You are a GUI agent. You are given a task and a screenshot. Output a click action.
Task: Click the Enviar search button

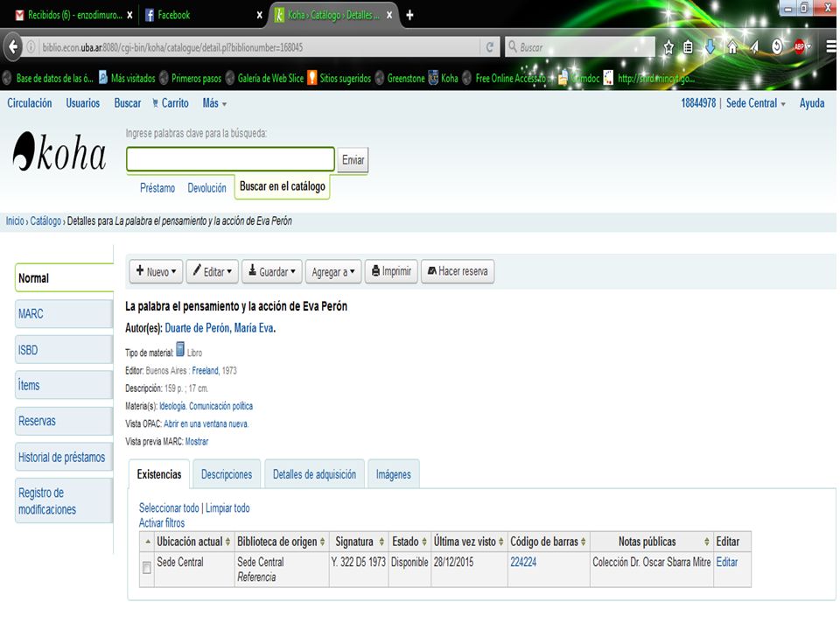pyautogui.click(x=353, y=159)
